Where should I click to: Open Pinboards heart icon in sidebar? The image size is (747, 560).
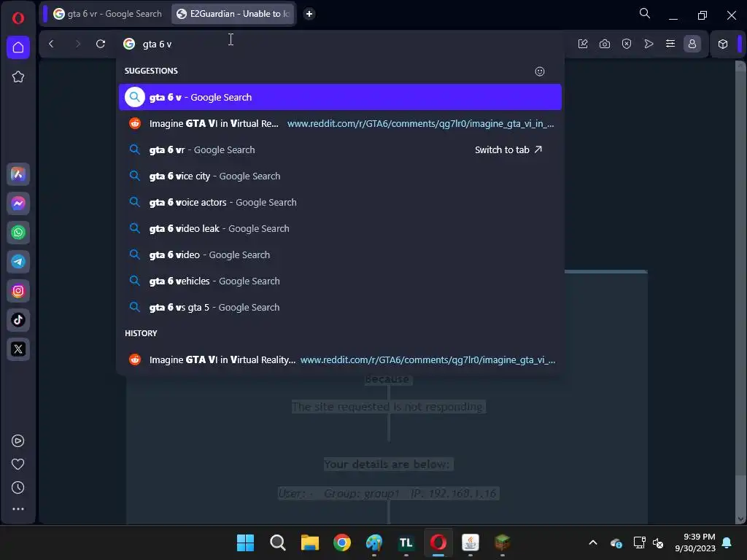[x=18, y=464]
